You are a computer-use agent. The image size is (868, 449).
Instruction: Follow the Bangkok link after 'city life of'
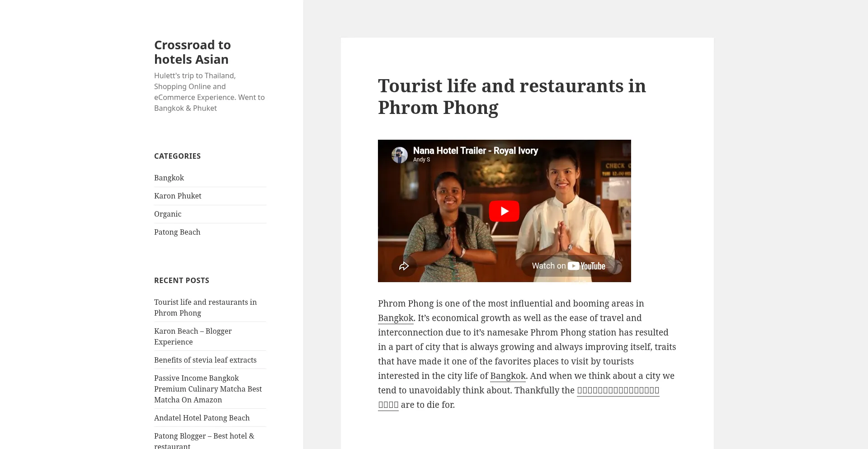click(508, 376)
